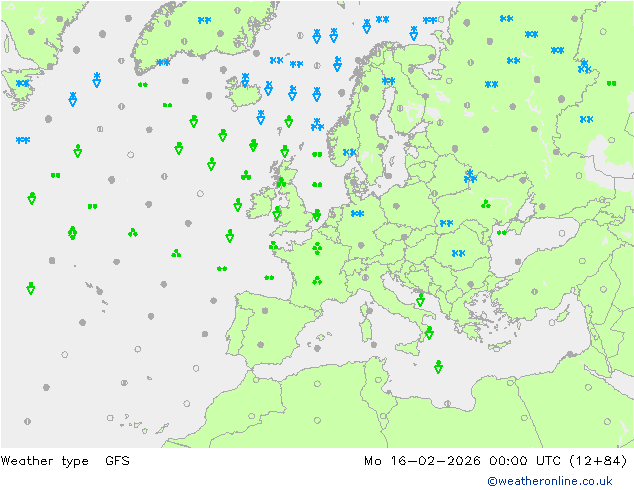Select the snow shower symbol over Iceland
Viewport: 634px width, 490px height.
245,80
